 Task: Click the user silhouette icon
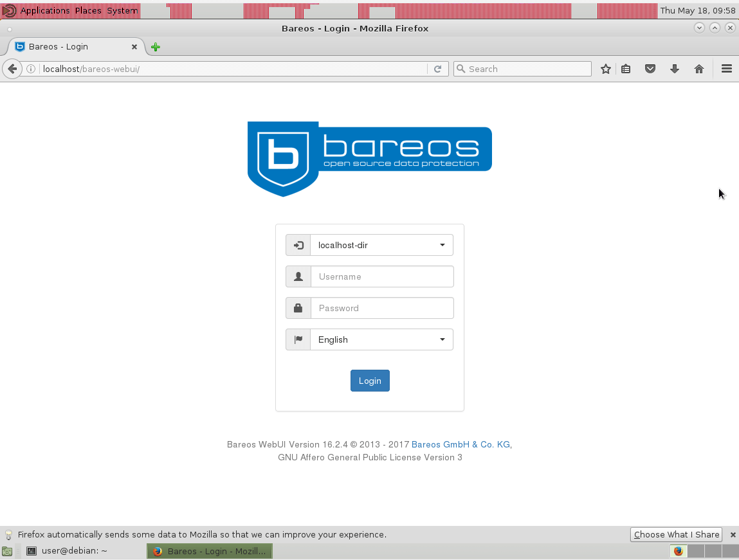click(x=298, y=276)
